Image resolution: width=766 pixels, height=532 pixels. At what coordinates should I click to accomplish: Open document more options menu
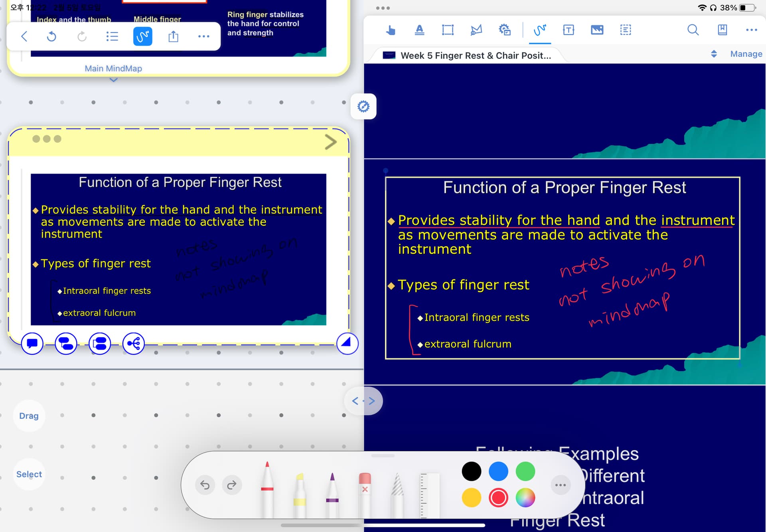[751, 30]
